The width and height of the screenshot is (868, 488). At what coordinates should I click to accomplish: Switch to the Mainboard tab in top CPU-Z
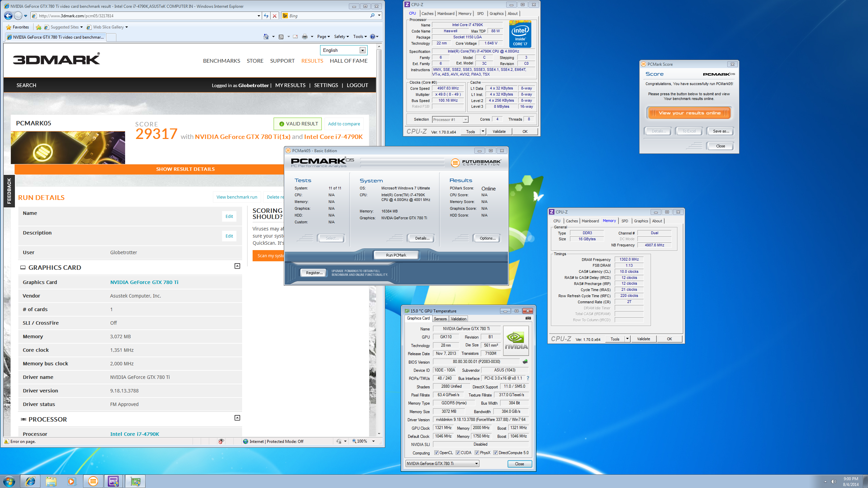[x=446, y=14]
